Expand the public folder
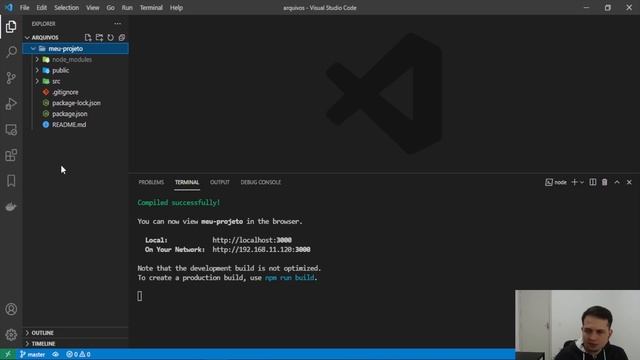The image size is (640, 360). pyautogui.click(x=76, y=70)
